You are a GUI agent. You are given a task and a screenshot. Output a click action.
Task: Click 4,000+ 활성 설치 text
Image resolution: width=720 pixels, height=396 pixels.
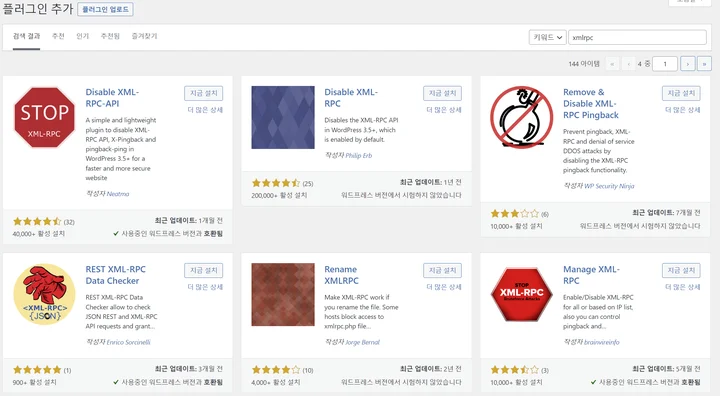tap(276, 382)
